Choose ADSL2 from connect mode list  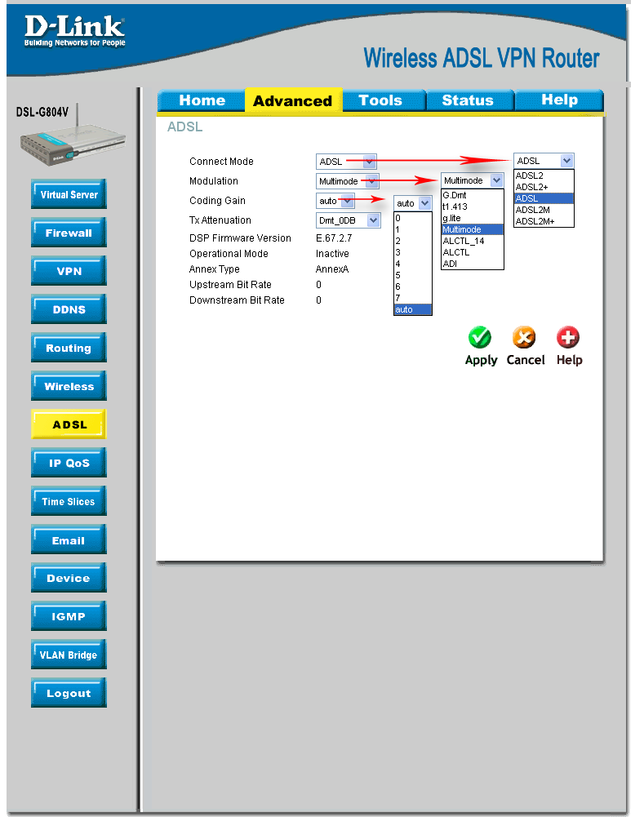click(x=544, y=175)
